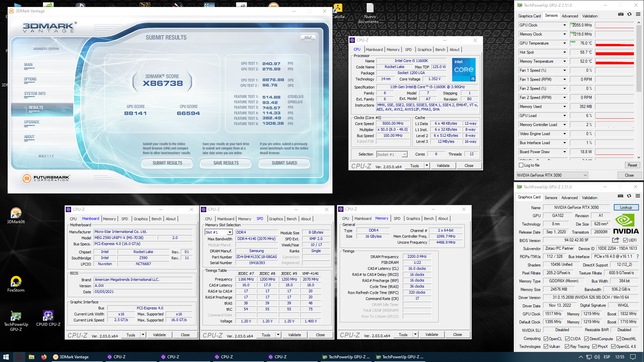
Task: Click Validate in CPU-Z Memory window
Action: click(x=431, y=335)
